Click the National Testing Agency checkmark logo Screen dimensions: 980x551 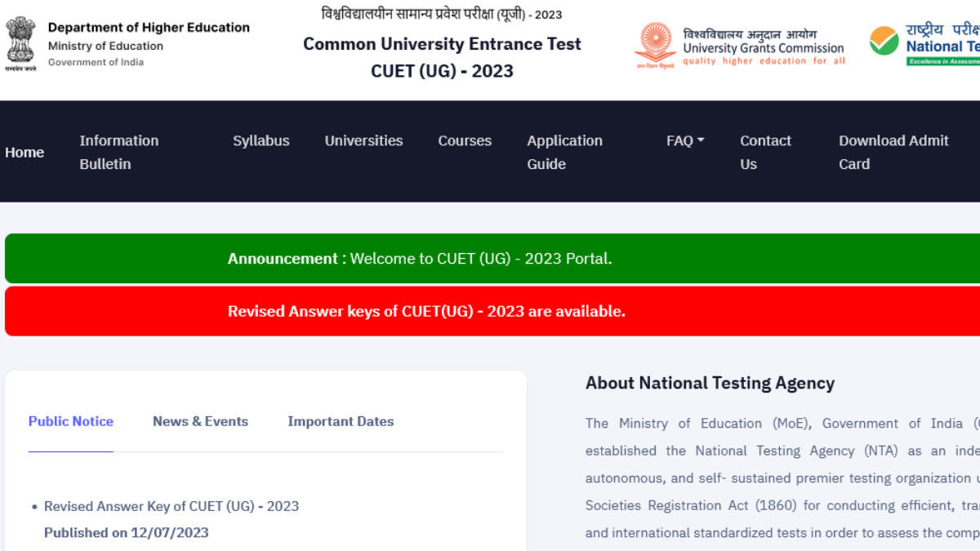coord(884,42)
